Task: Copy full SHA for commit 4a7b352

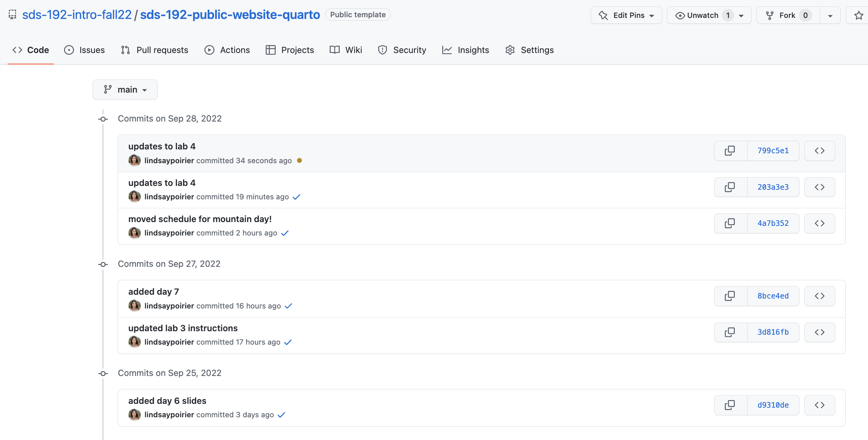Action: coord(730,223)
